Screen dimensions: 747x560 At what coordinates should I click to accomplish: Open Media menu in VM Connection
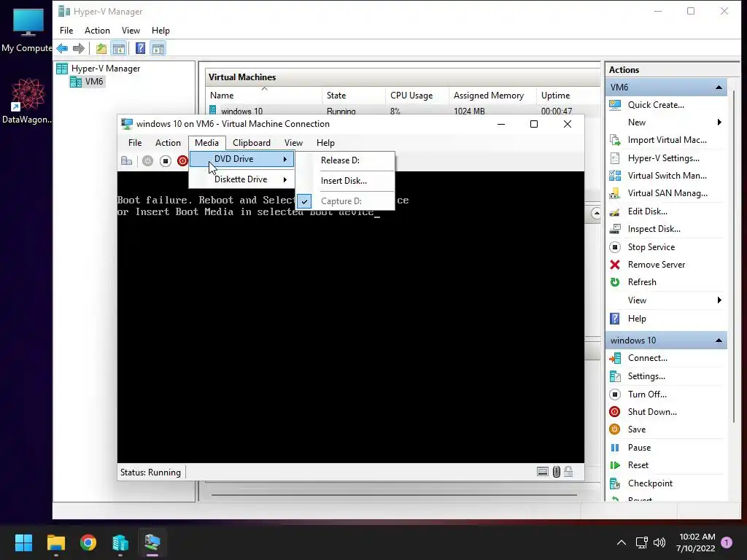(x=206, y=143)
